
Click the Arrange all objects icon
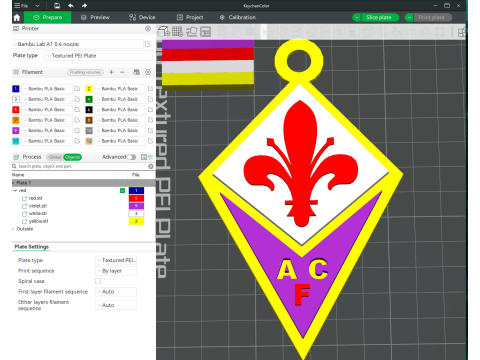[x=206, y=32]
